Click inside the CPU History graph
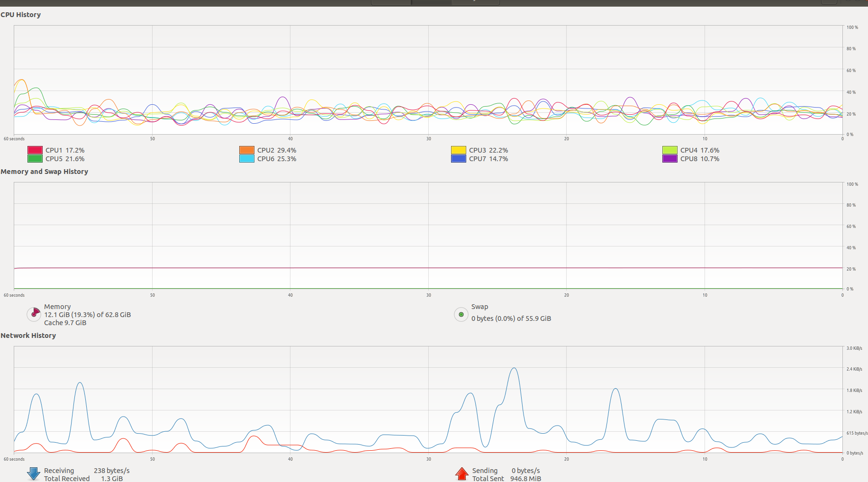Viewport: 868px width, 482px height. coord(428,80)
